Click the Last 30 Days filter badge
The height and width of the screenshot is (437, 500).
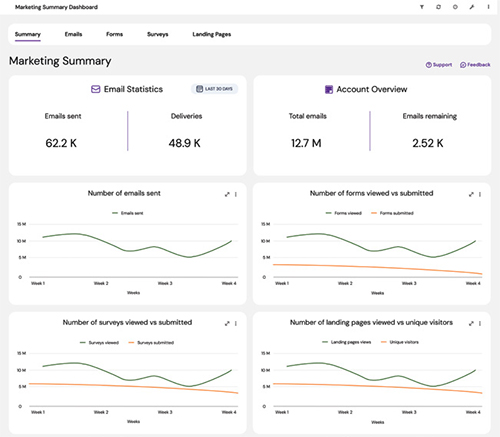coord(214,89)
